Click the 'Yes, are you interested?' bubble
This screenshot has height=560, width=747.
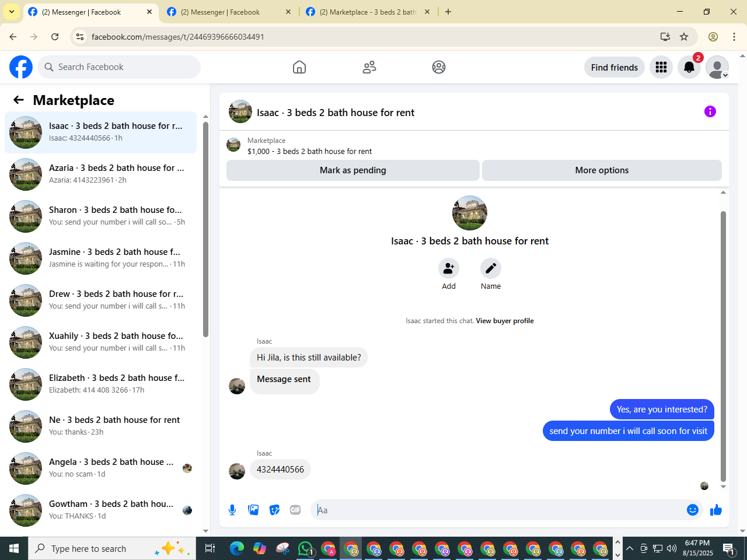pos(662,409)
